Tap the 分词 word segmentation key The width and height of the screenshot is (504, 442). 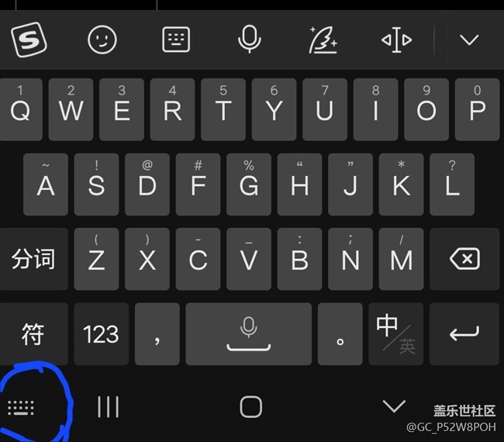pyautogui.click(x=33, y=259)
